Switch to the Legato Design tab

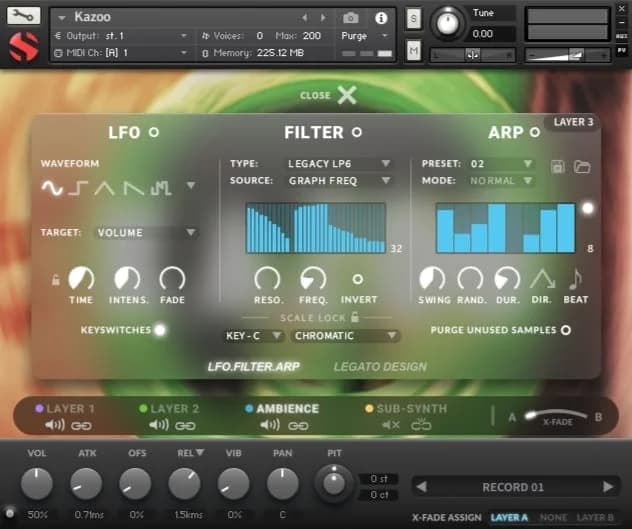tap(379, 367)
